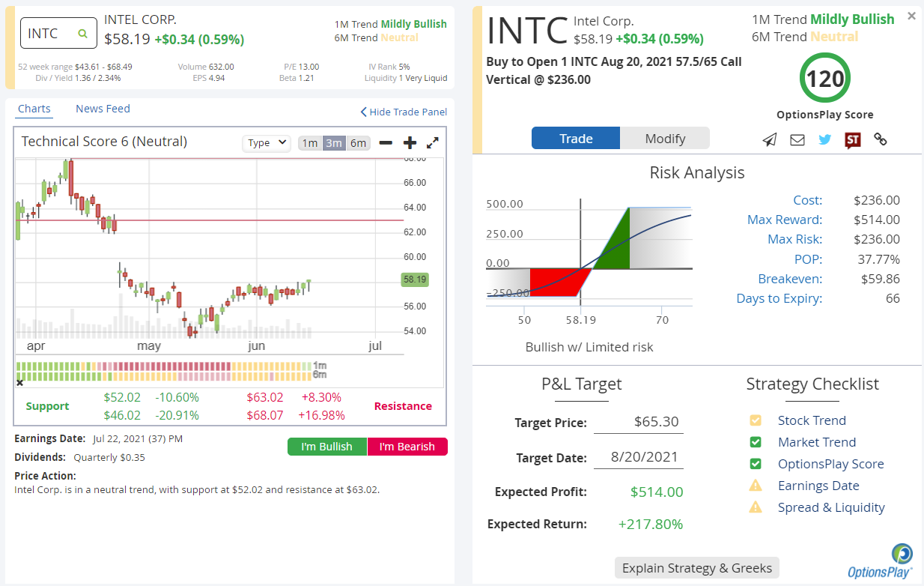Click support level $52.02
Screen dimensions: 924x586
click(x=122, y=397)
